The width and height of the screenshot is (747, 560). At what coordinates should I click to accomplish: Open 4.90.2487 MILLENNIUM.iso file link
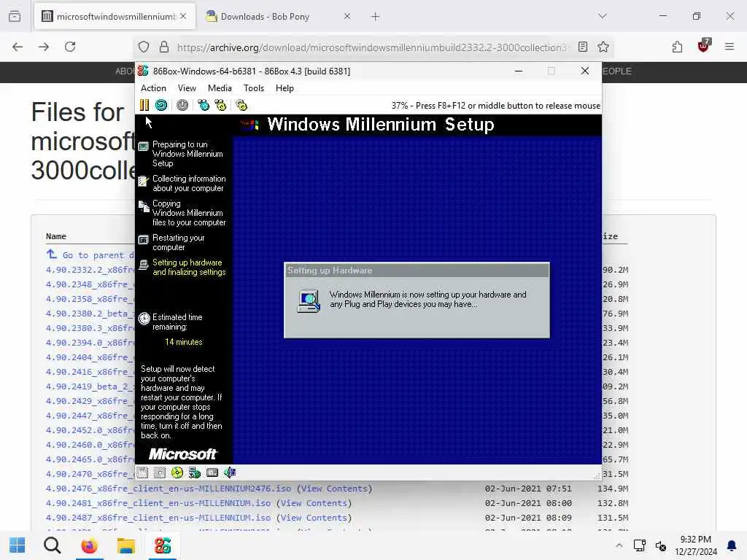pos(158,518)
